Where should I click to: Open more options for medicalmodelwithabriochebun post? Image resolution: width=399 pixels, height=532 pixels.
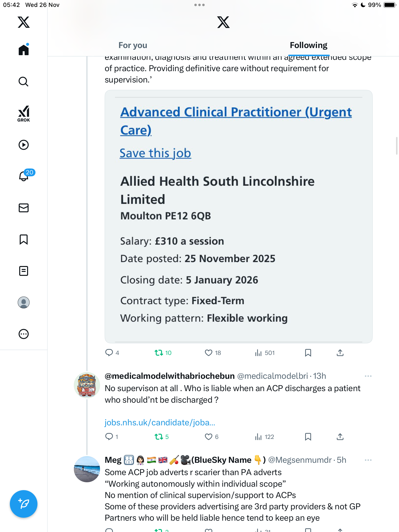pyautogui.click(x=368, y=376)
